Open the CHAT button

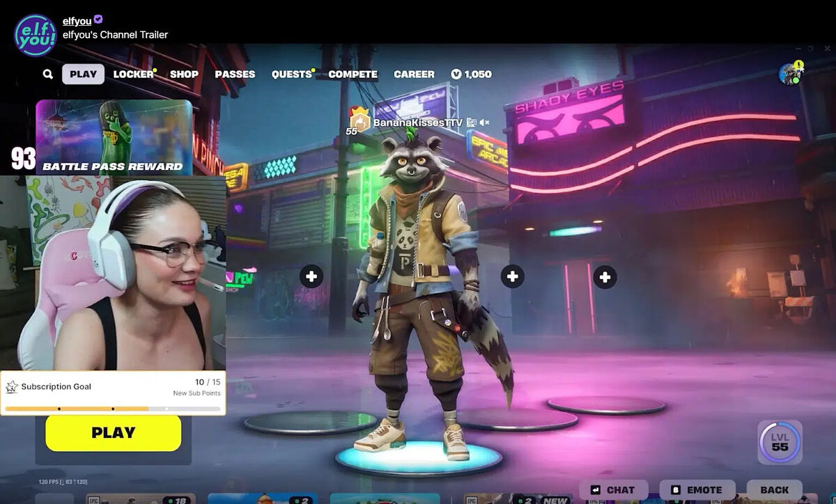tap(614, 489)
